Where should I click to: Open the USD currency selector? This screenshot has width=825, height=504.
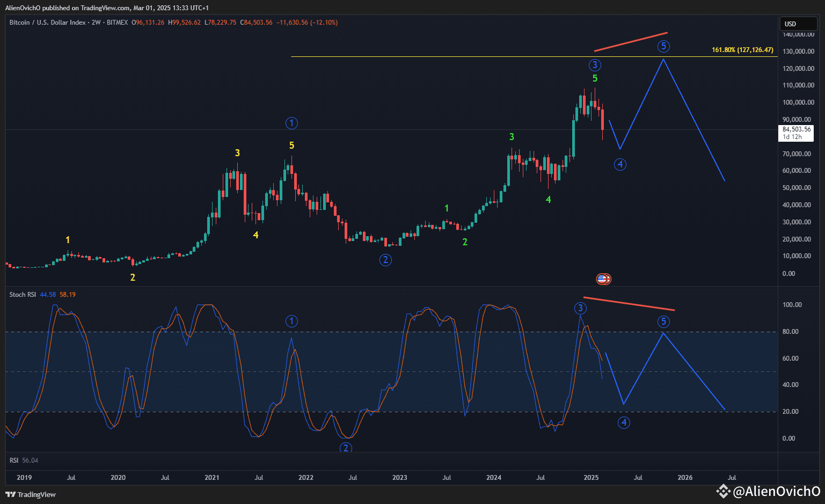798,24
